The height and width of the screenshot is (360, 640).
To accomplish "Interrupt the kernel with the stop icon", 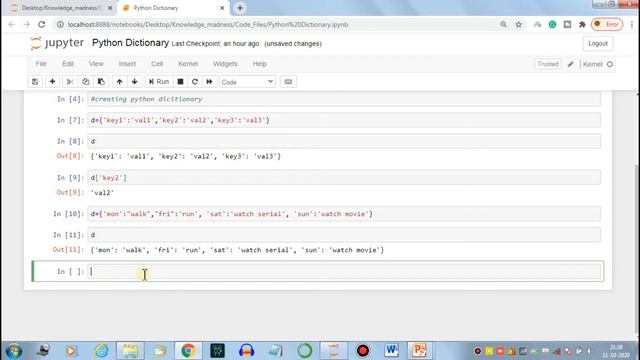I will pyautogui.click(x=180, y=82).
